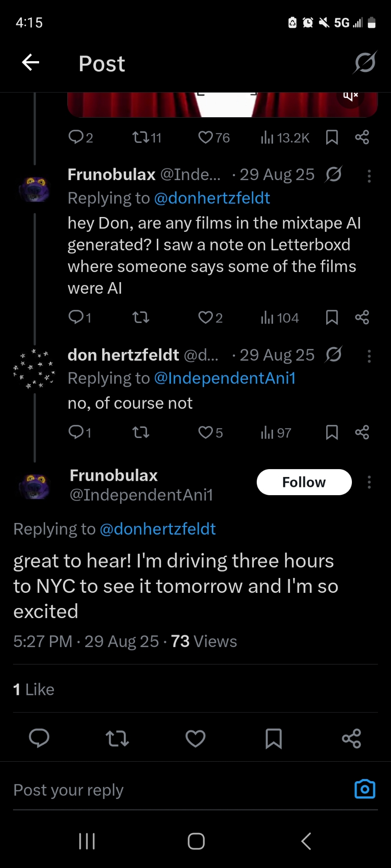Reply to don hertzfeldt's "no, of course not"
Image resolution: width=391 pixels, height=868 pixels.
[x=76, y=432]
